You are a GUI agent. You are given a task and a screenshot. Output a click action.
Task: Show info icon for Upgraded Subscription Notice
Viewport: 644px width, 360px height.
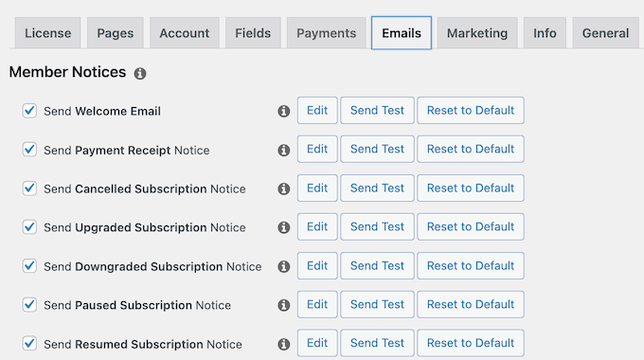point(284,227)
